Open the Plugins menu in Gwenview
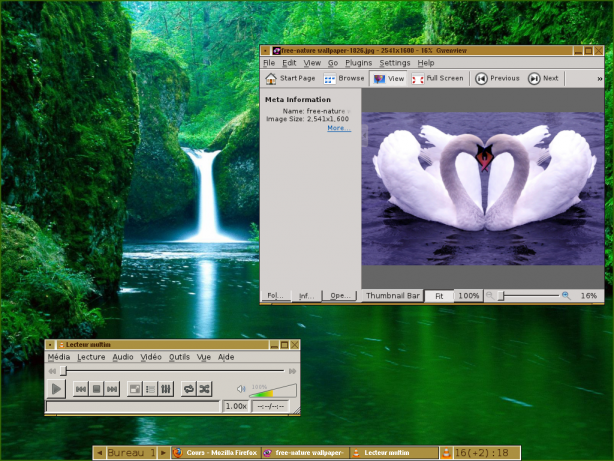614x461 pixels. tap(358, 63)
